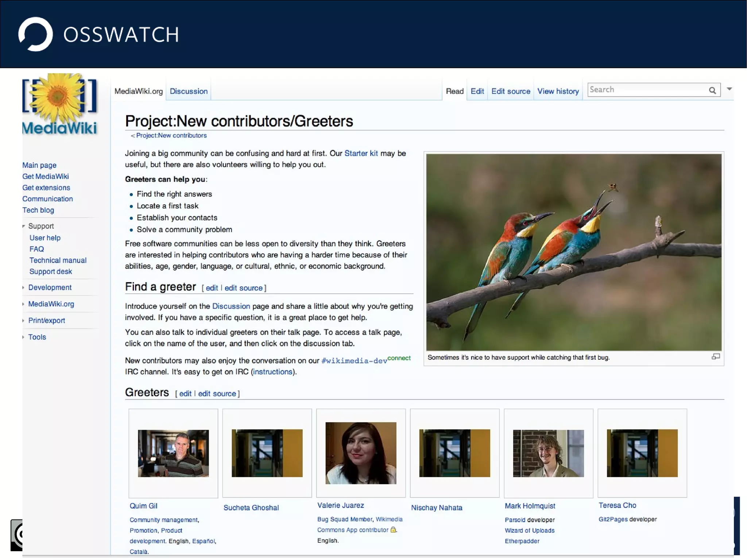Open the #wikimedia-dev channel link
The height and width of the screenshot is (560, 747).
(354, 361)
